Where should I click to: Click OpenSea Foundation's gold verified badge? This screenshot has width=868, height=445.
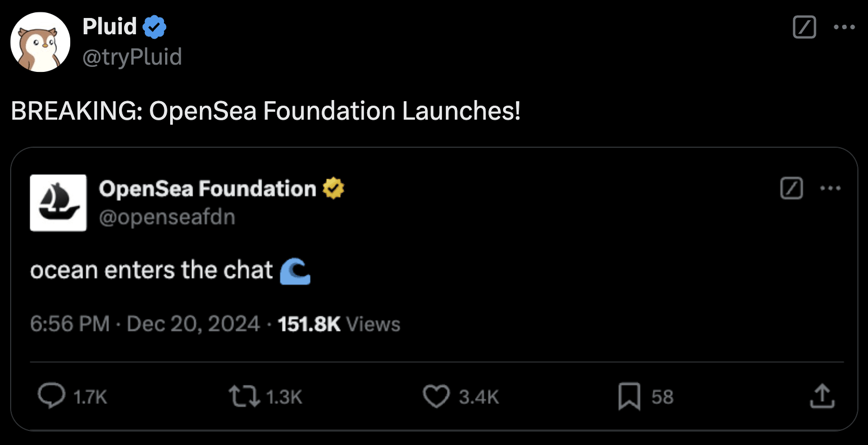(x=333, y=189)
